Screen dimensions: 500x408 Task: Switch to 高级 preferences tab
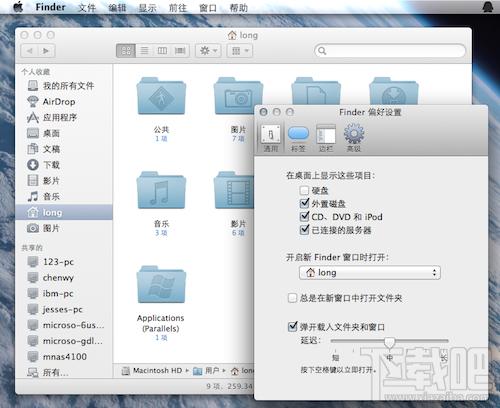tap(354, 138)
